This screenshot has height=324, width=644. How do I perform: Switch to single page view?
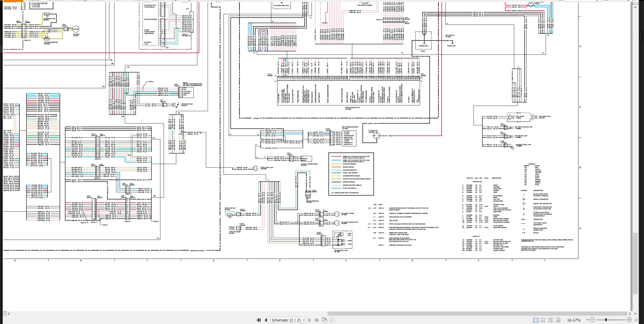coord(536,320)
